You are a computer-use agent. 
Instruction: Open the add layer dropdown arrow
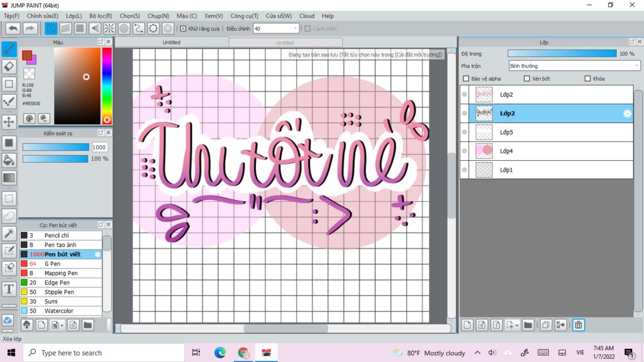[x=517, y=326]
